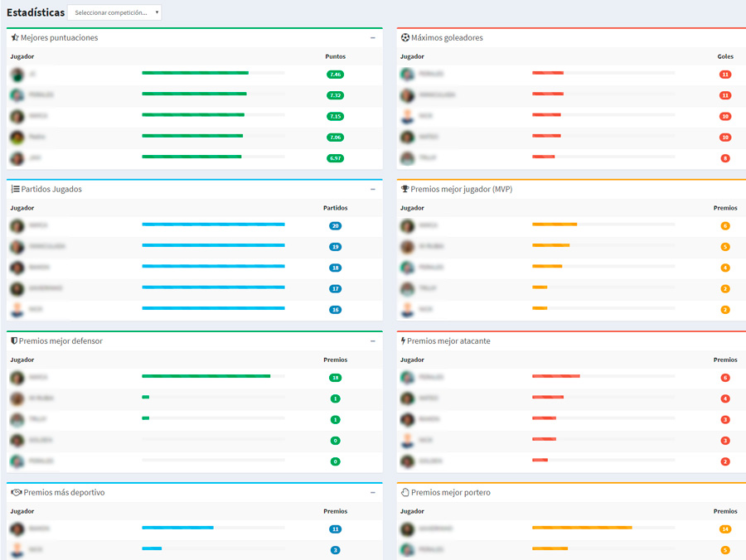
Task: Click the Goles column header
Action: 725,56
